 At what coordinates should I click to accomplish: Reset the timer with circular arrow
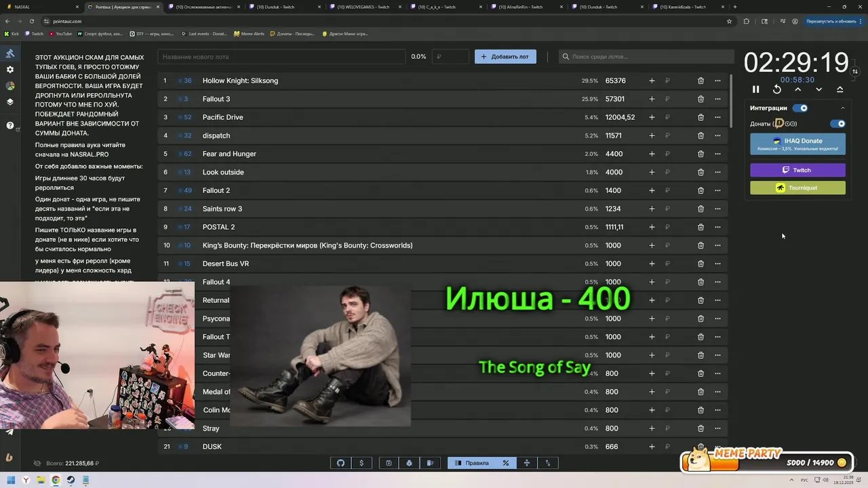click(777, 89)
